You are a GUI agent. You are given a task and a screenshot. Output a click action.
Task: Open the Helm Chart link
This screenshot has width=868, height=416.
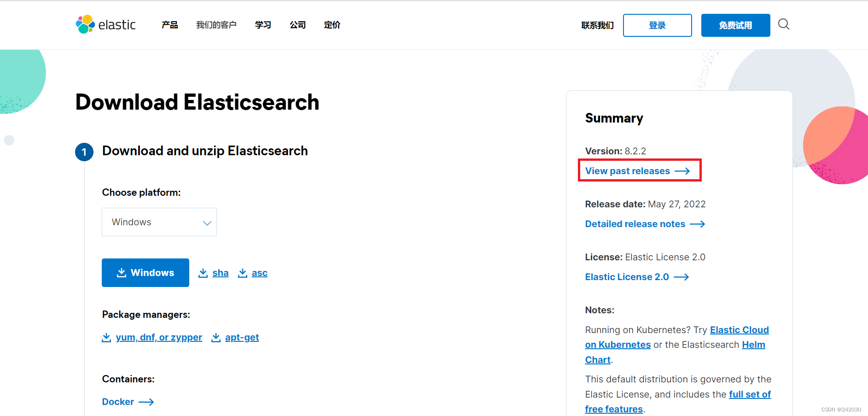(x=753, y=345)
